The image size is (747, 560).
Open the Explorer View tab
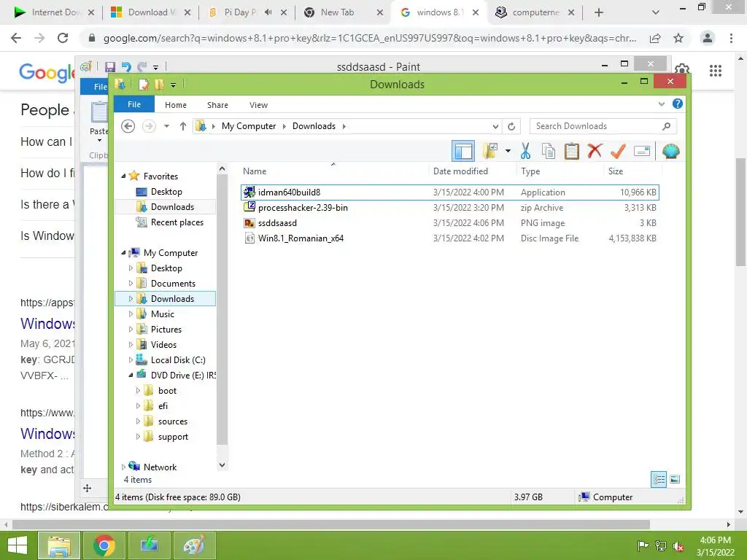pyautogui.click(x=259, y=105)
